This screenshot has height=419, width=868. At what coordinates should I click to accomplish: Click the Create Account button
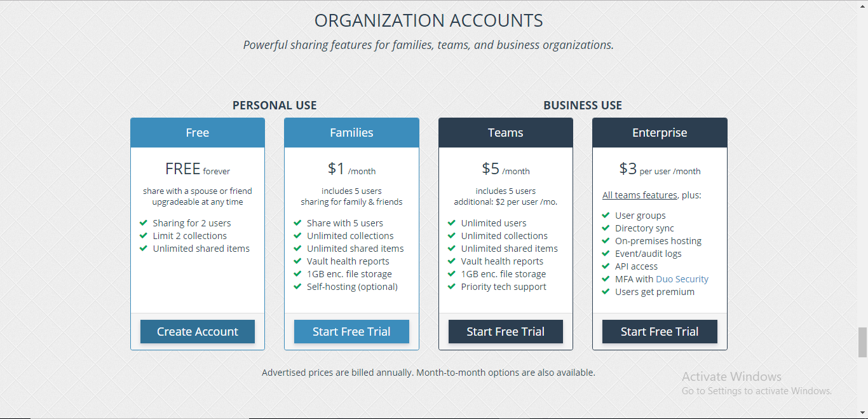click(x=198, y=331)
